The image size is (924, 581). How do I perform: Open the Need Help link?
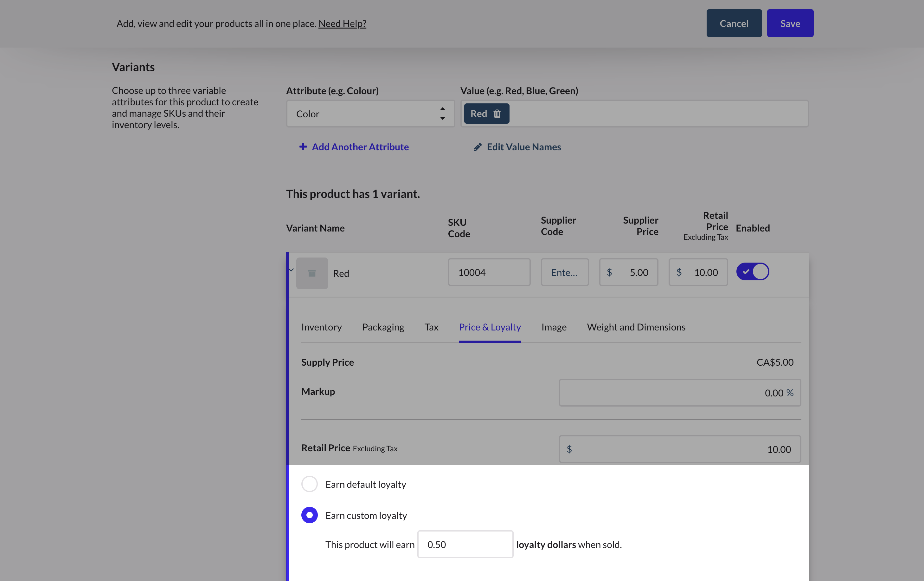tap(342, 23)
